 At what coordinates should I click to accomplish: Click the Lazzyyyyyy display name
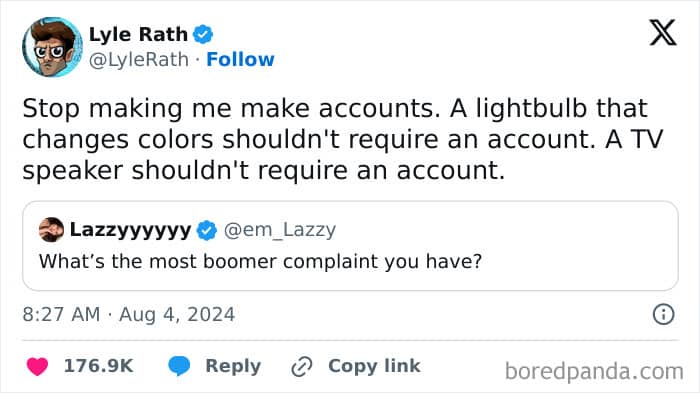coord(130,230)
